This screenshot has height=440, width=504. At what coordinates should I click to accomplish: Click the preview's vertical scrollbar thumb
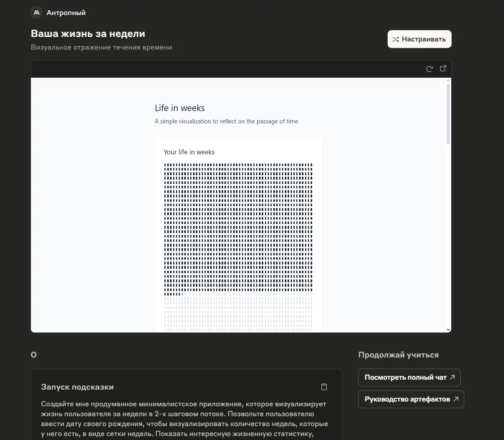pos(448,114)
